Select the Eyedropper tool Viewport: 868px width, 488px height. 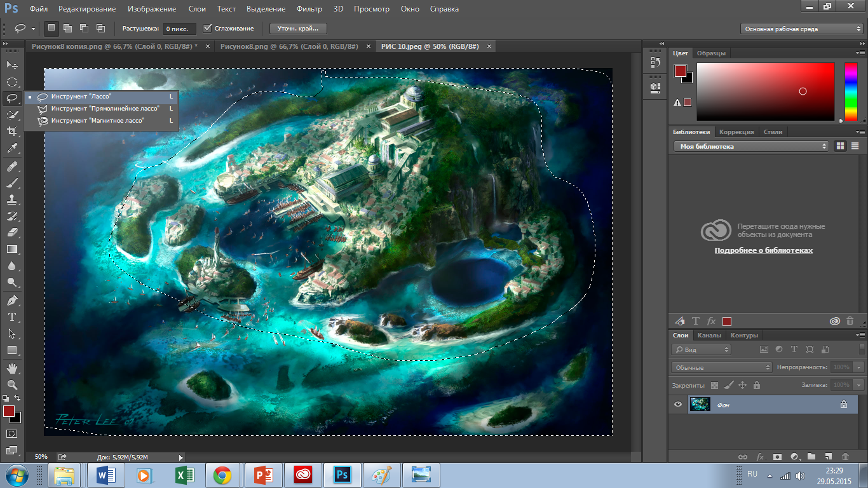[11, 149]
